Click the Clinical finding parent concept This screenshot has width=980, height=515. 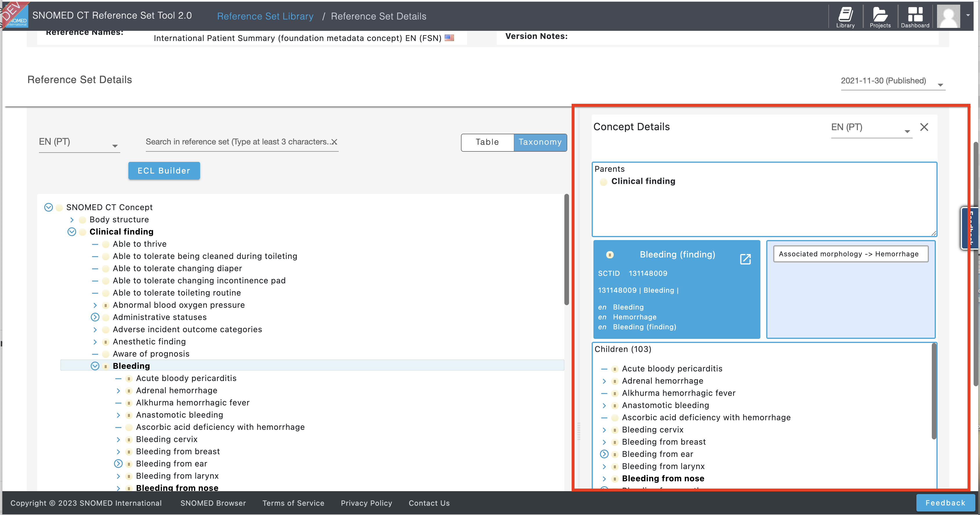[643, 182]
